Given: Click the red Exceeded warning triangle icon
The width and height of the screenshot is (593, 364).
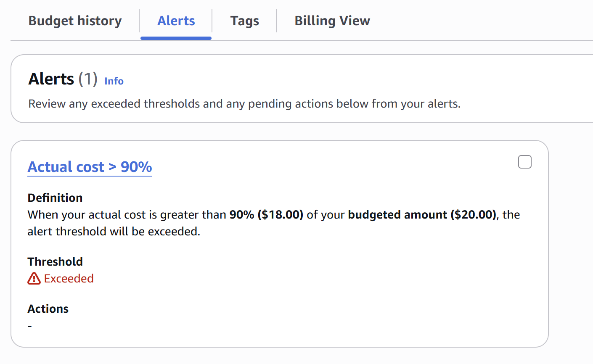Looking at the screenshot, I should coord(33,278).
